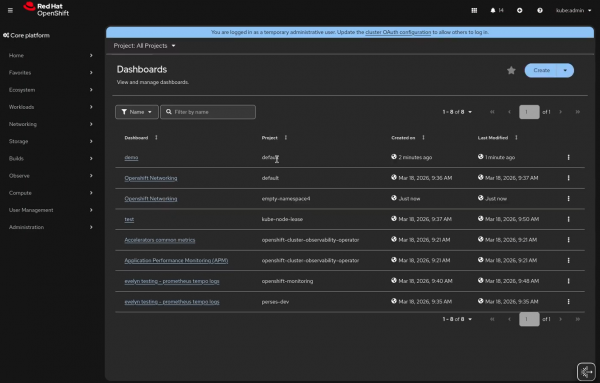The width and height of the screenshot is (600, 383).
Task: Expand the User Management navigation section
Action: pos(51,210)
